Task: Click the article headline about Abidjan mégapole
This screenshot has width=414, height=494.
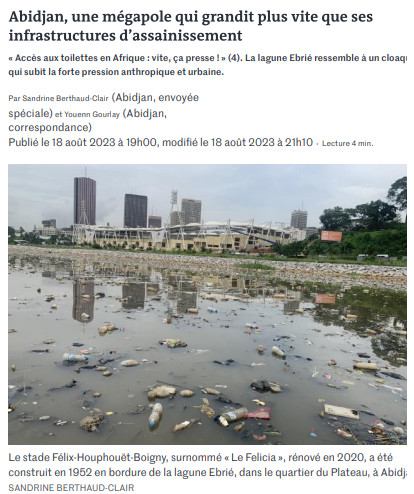Action: pyautogui.click(x=191, y=26)
